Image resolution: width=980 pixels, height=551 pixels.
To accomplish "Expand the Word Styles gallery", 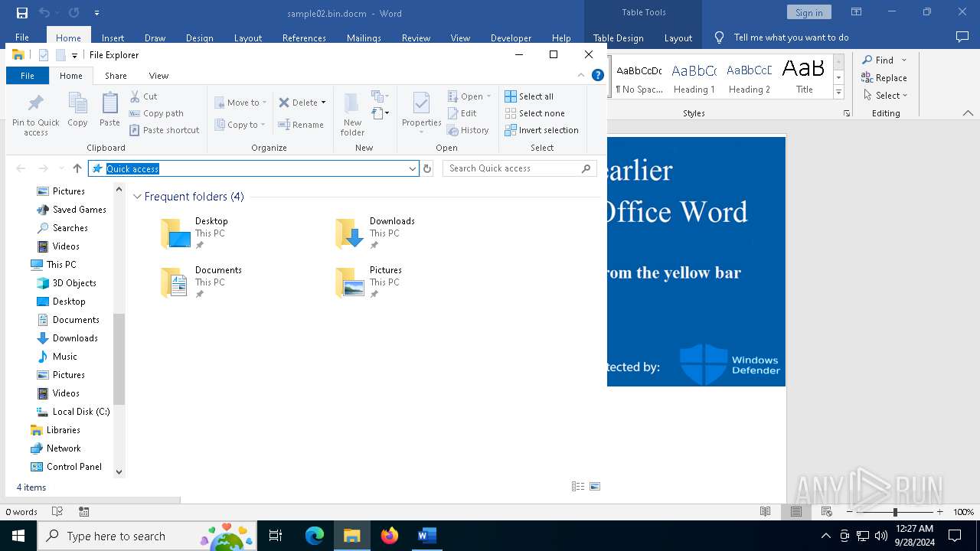I will [x=839, y=93].
